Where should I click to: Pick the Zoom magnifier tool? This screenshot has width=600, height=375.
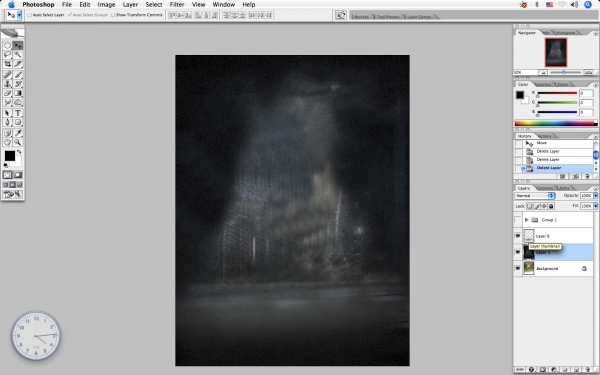click(x=18, y=142)
